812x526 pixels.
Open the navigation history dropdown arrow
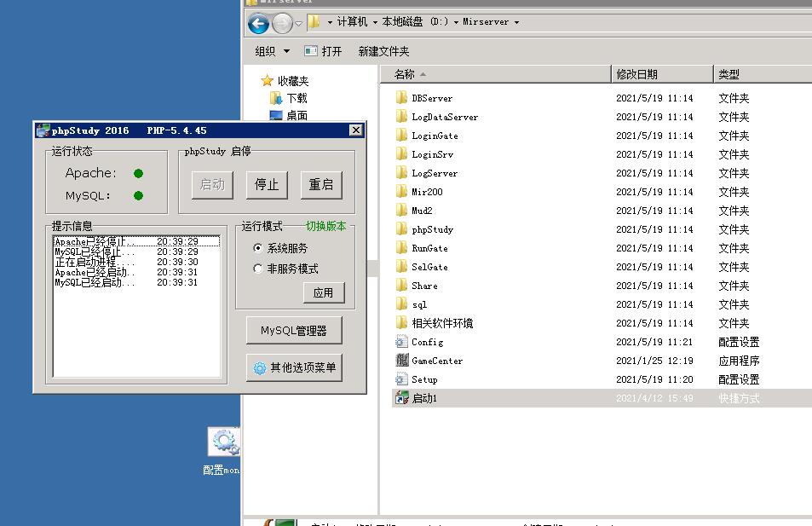pyautogui.click(x=298, y=23)
